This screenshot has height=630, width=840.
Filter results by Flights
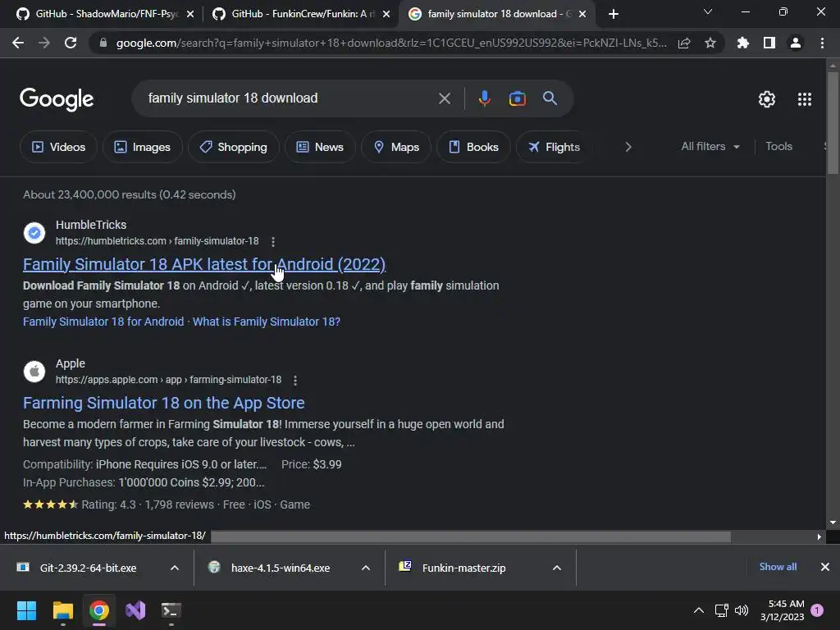coord(554,147)
